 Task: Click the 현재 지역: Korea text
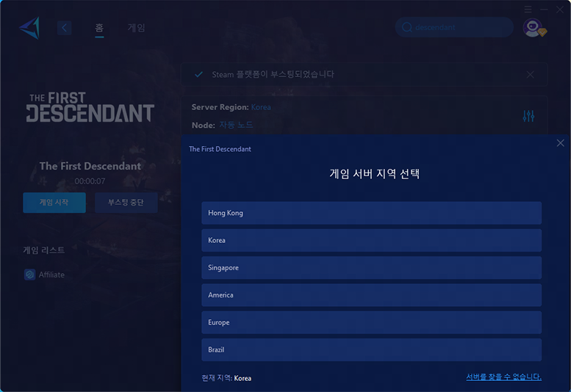click(x=226, y=378)
